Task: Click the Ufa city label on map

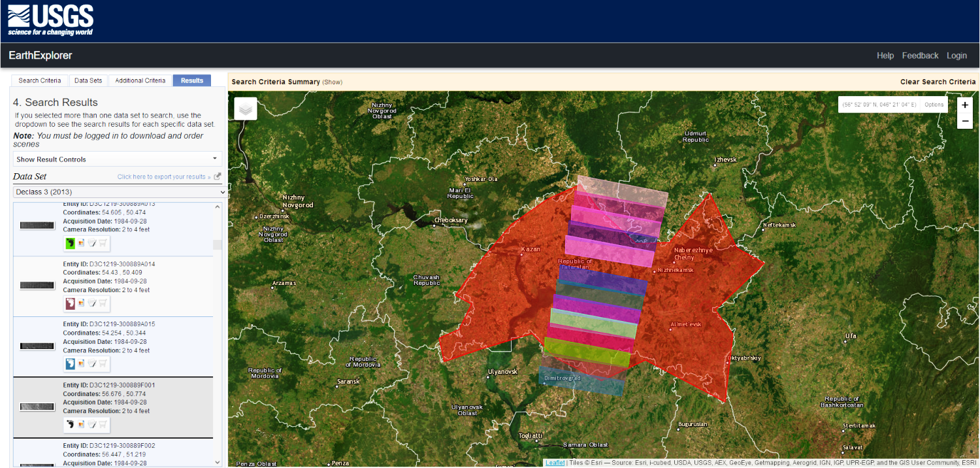Action: coord(851,336)
